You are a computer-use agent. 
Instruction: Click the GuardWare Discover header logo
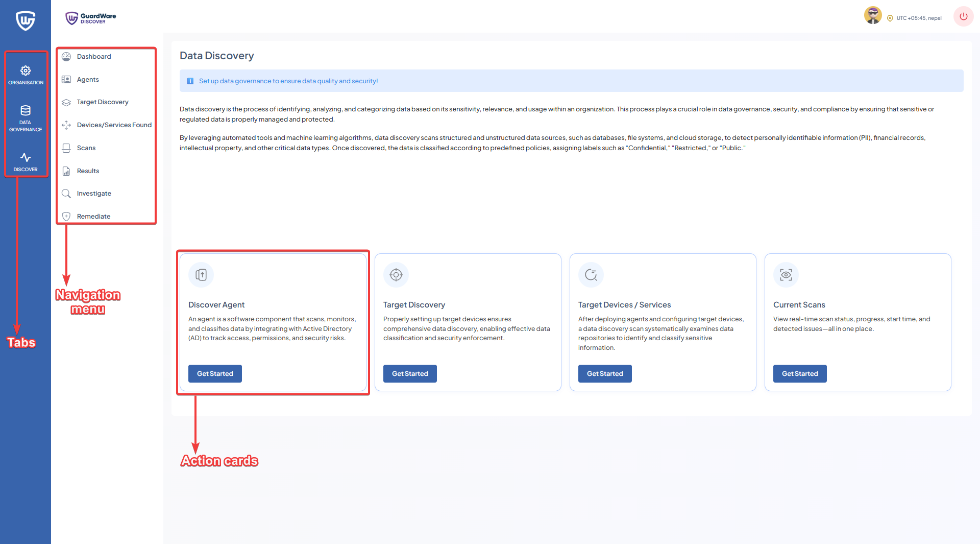91,18
